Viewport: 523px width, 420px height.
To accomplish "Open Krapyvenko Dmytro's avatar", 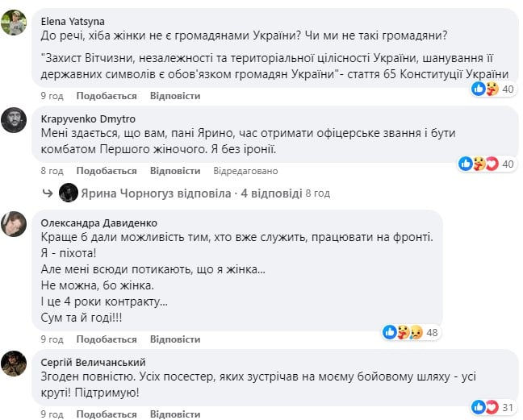I will click(14, 121).
